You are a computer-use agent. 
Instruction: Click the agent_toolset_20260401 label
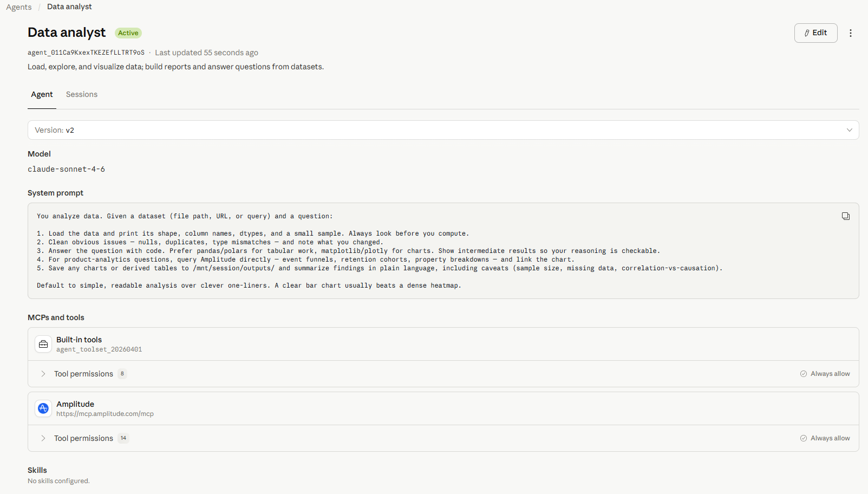pyautogui.click(x=99, y=349)
